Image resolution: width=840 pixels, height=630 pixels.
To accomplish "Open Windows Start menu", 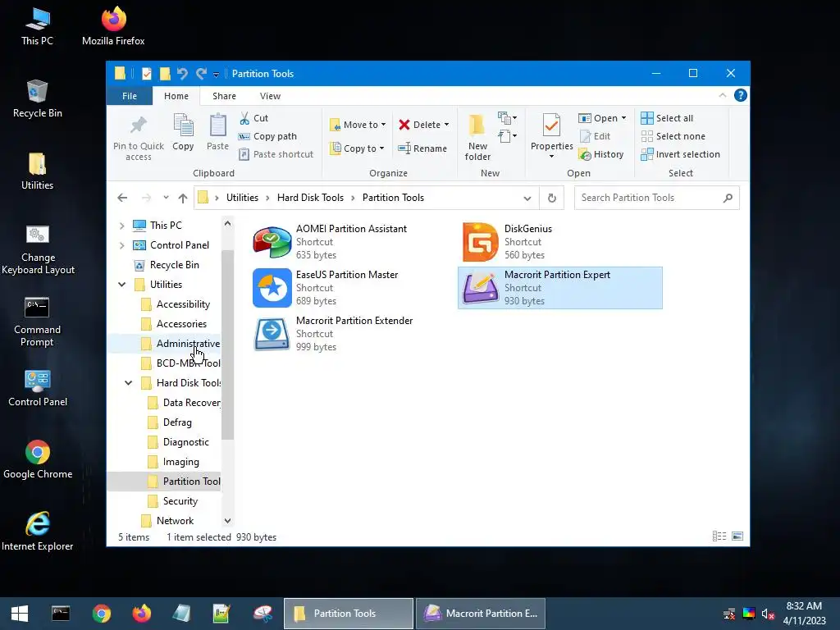I will point(20,614).
